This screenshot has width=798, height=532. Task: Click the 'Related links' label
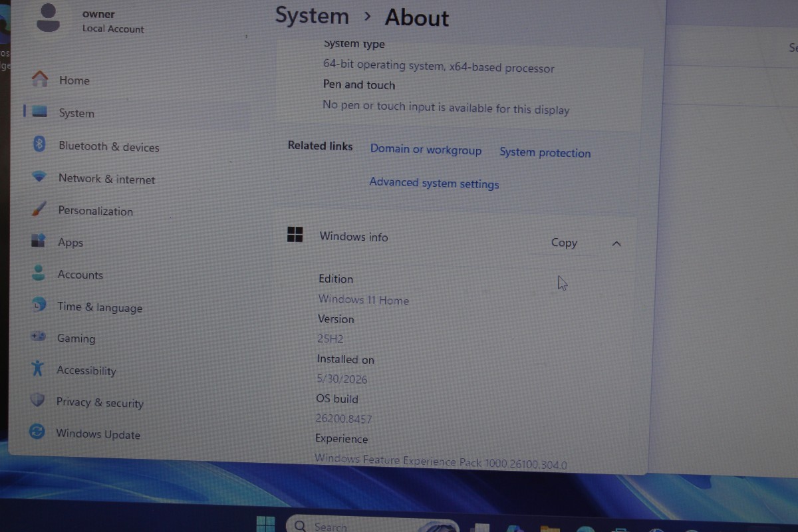320,146
